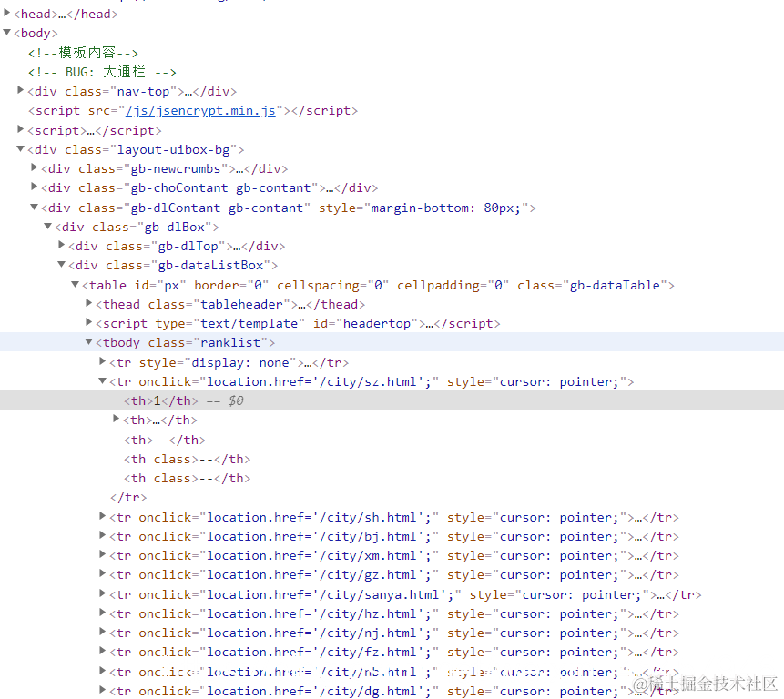Expand the /city/sanya.html tr row

coord(103,593)
